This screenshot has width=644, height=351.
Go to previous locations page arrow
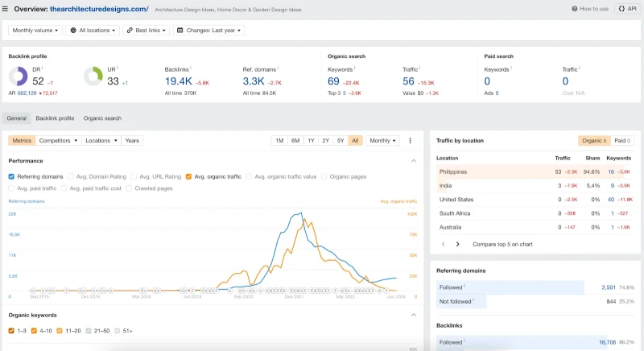point(444,244)
